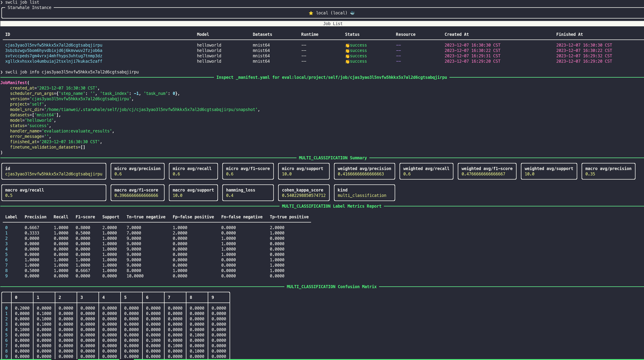Click the micro avg/f1-score card
This screenshot has width=644, height=360.
(x=248, y=171)
